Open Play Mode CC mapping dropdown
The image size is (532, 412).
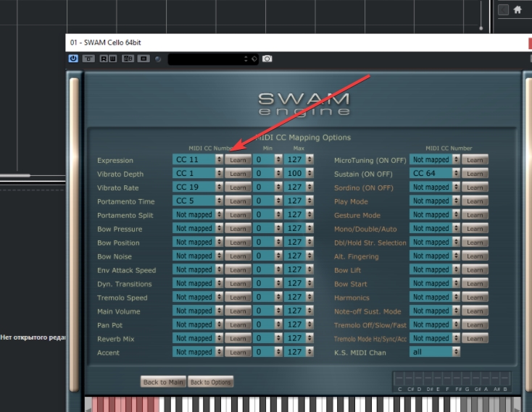(435, 201)
